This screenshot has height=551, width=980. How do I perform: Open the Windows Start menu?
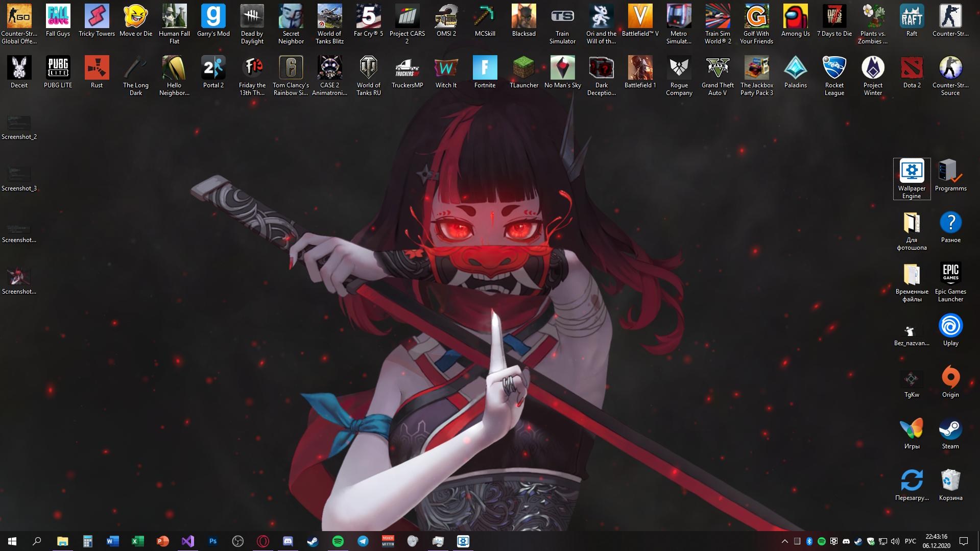pos(12,541)
